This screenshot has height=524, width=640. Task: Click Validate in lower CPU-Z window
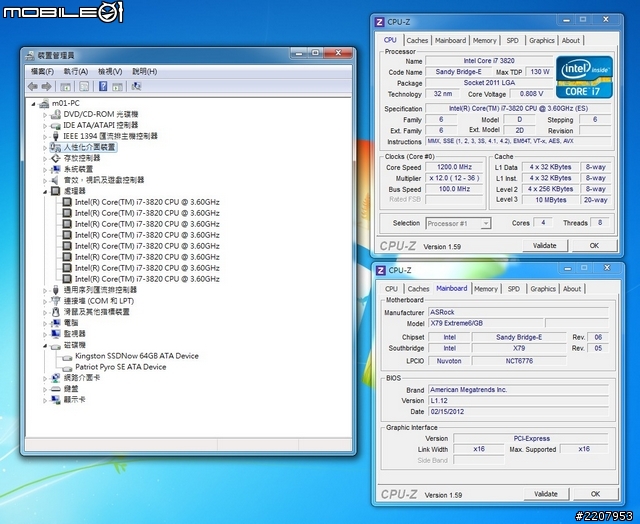coord(546,494)
